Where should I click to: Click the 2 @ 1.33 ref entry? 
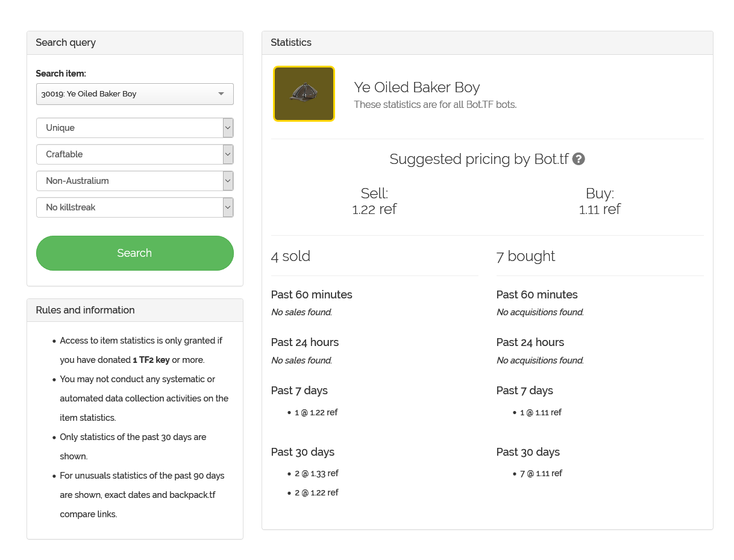pos(316,474)
